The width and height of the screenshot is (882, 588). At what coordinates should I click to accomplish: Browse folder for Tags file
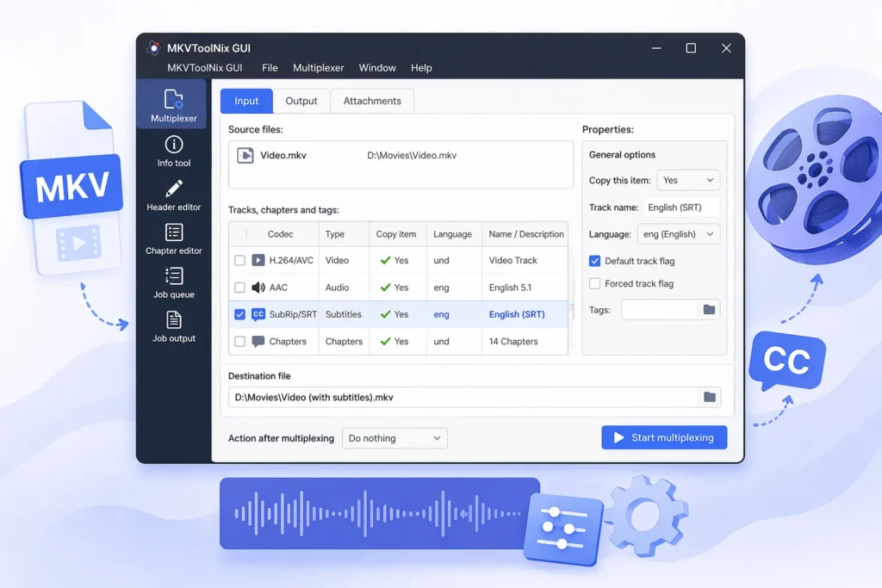point(709,310)
